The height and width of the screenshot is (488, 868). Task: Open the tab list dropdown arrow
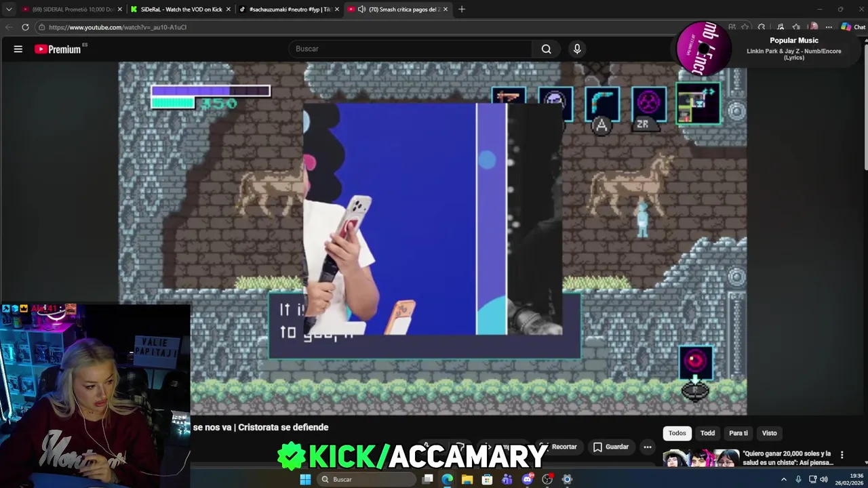(9, 9)
